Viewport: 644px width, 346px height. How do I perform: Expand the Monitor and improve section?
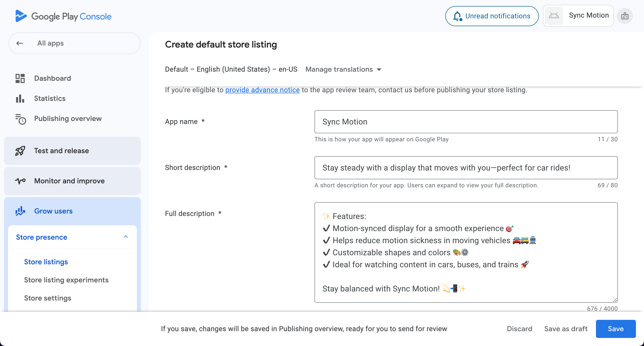(x=72, y=181)
